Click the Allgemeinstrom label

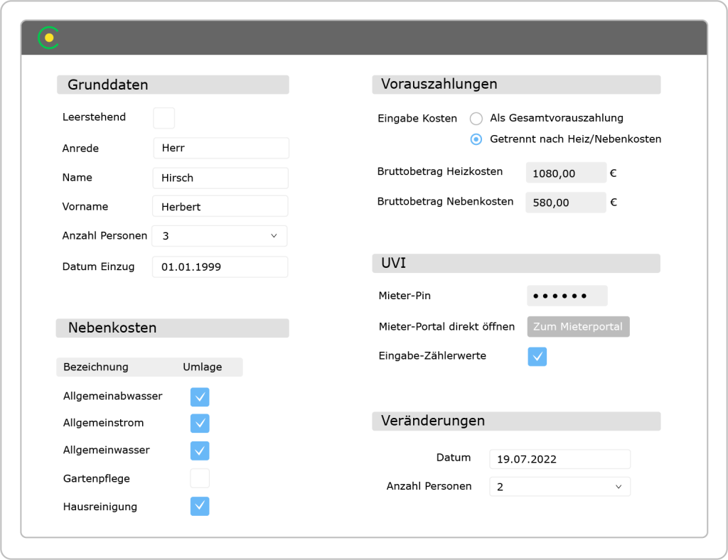pos(104,423)
